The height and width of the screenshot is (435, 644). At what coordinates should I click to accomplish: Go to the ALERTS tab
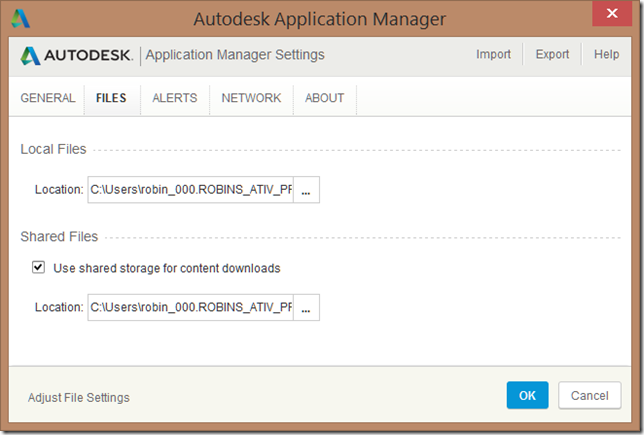pyautogui.click(x=175, y=98)
